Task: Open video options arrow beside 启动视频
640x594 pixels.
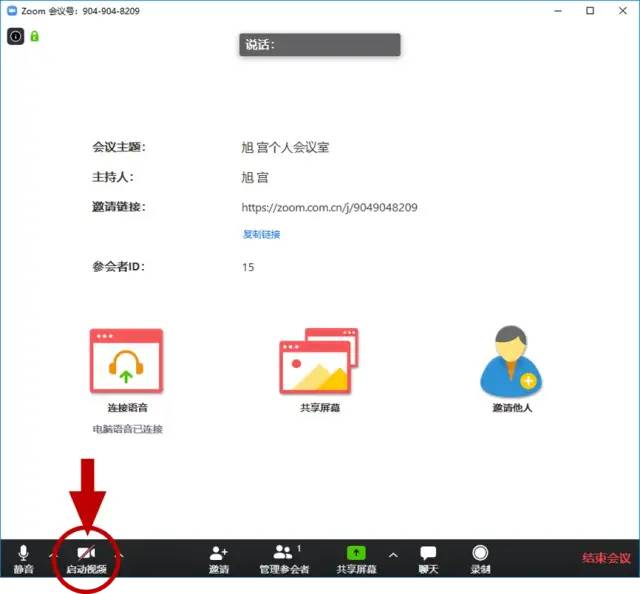Action: pos(120,554)
